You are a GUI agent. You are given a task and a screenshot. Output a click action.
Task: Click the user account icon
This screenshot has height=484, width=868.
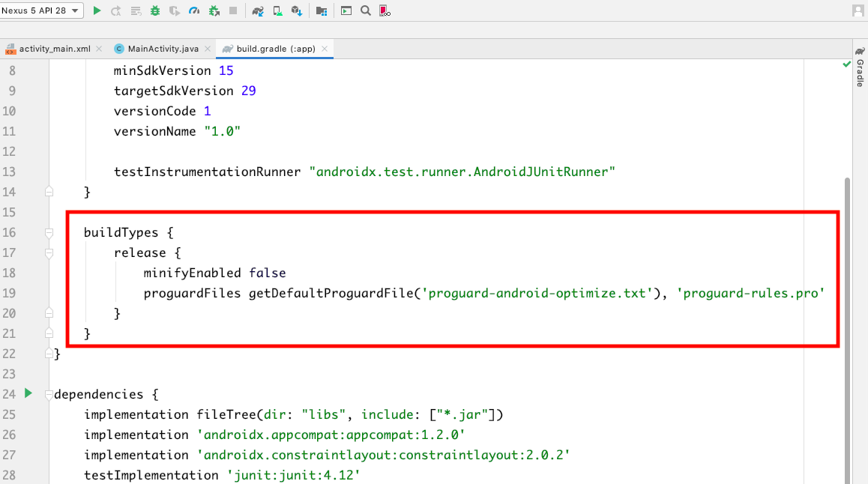858,10
